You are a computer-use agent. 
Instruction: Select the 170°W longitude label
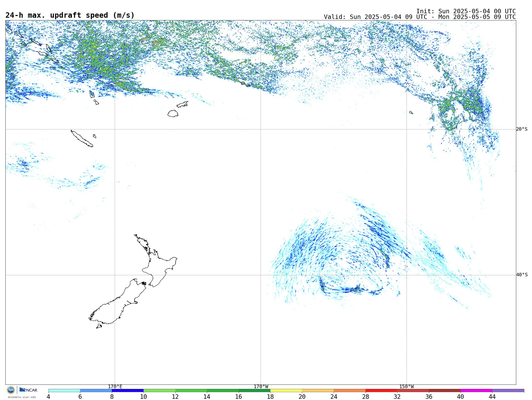pyautogui.click(x=261, y=387)
